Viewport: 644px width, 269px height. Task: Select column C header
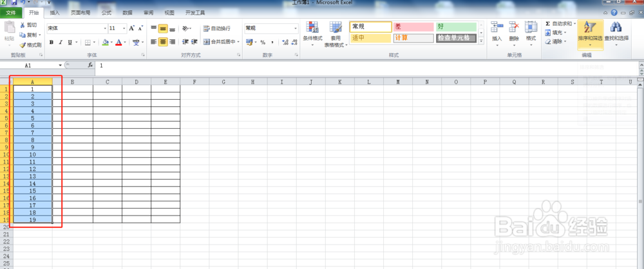point(107,82)
